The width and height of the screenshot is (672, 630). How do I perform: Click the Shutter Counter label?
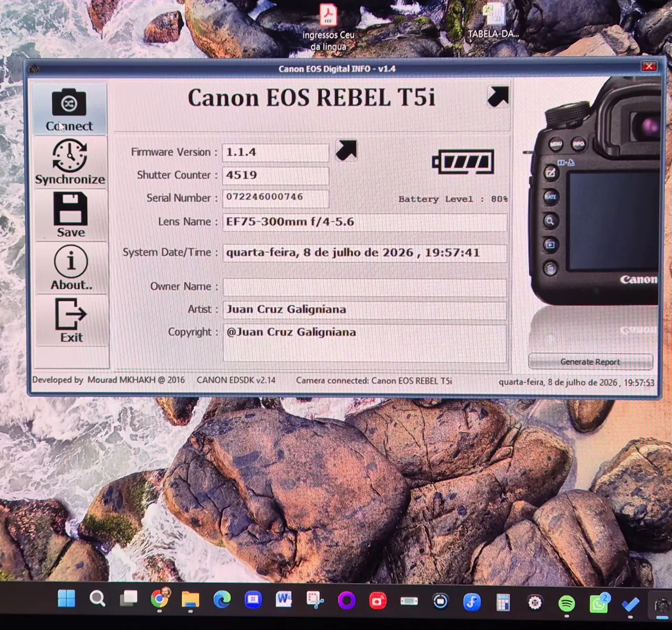coord(177,175)
